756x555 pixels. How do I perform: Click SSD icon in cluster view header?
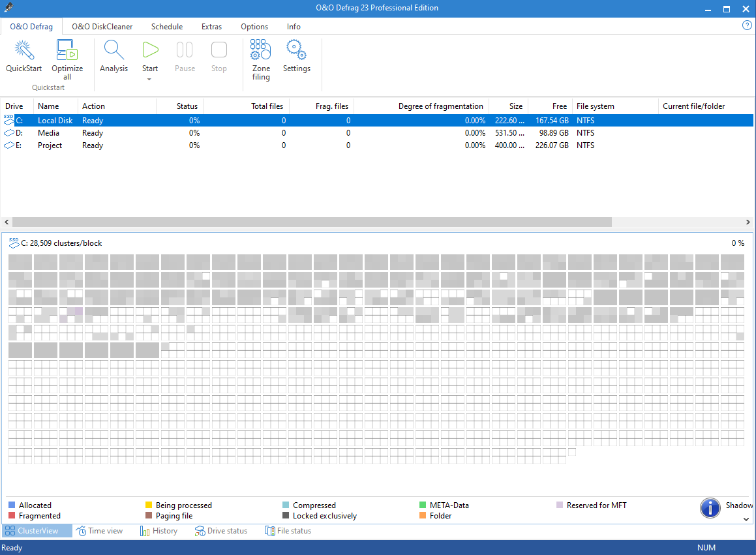coord(14,243)
